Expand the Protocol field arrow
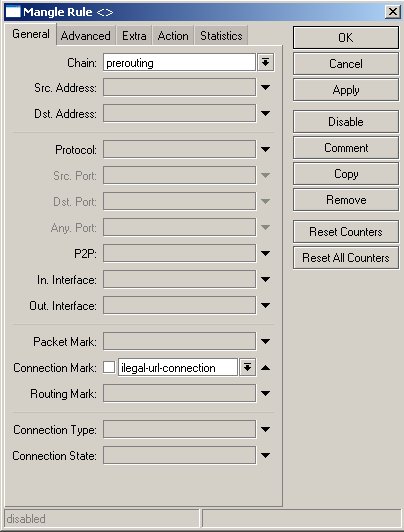Screen dimensions: 404x532 pyautogui.click(x=266, y=149)
